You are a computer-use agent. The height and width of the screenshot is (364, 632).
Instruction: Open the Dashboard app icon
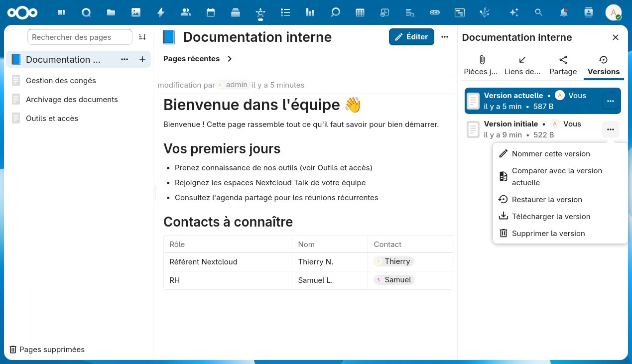61,12
